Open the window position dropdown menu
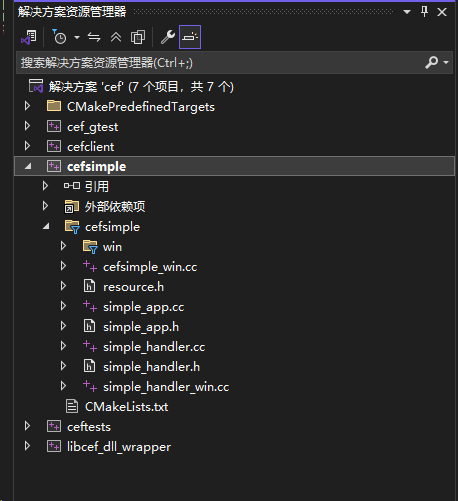 pos(407,12)
